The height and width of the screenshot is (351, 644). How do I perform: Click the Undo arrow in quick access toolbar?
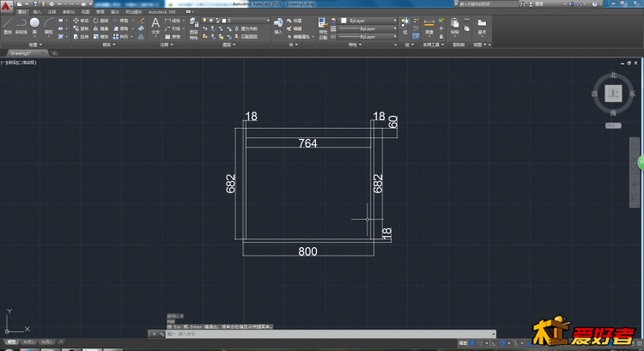tap(60, 3)
